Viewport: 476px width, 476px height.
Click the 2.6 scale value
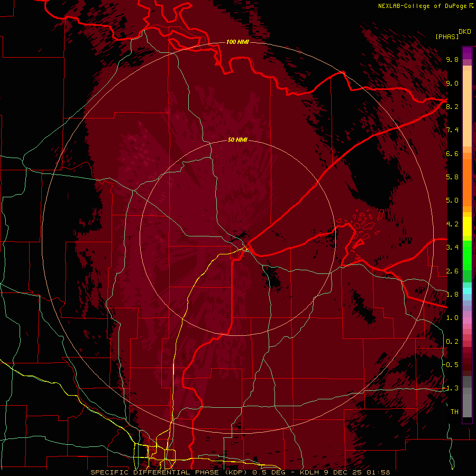point(452,271)
